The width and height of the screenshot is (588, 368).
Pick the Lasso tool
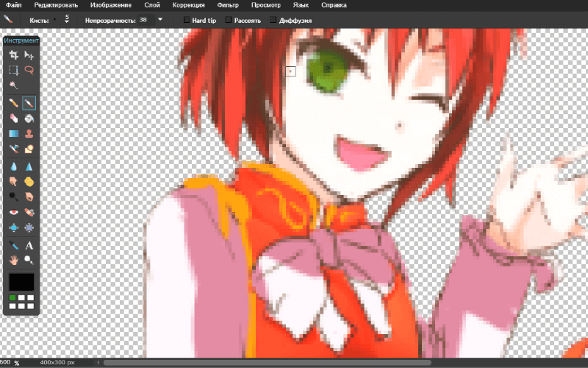click(x=29, y=71)
